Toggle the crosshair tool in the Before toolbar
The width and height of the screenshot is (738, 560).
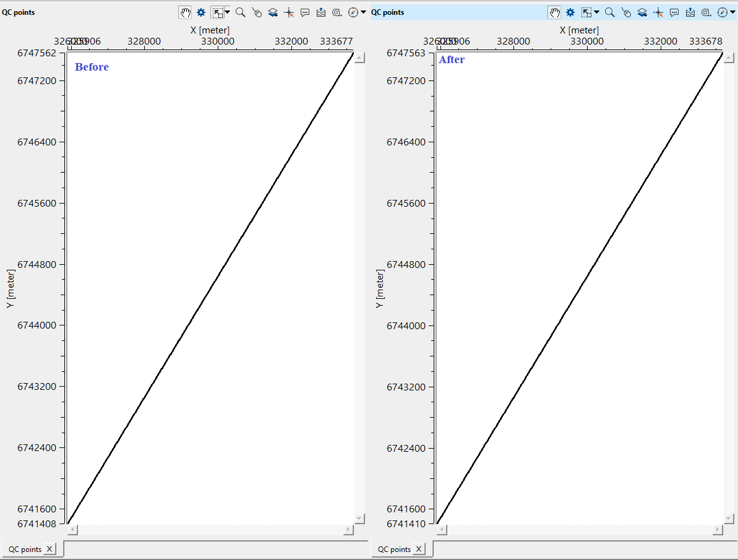289,12
